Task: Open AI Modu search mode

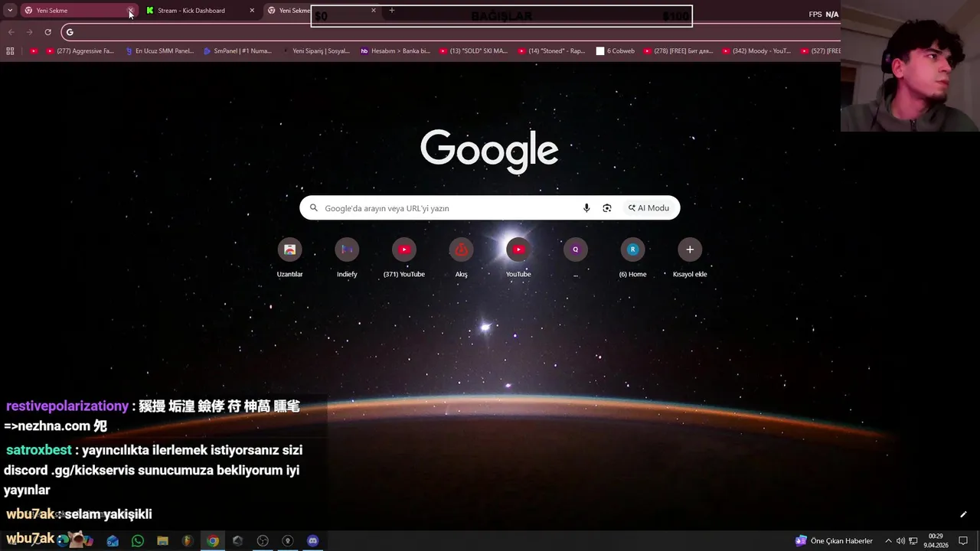Action: click(x=648, y=208)
